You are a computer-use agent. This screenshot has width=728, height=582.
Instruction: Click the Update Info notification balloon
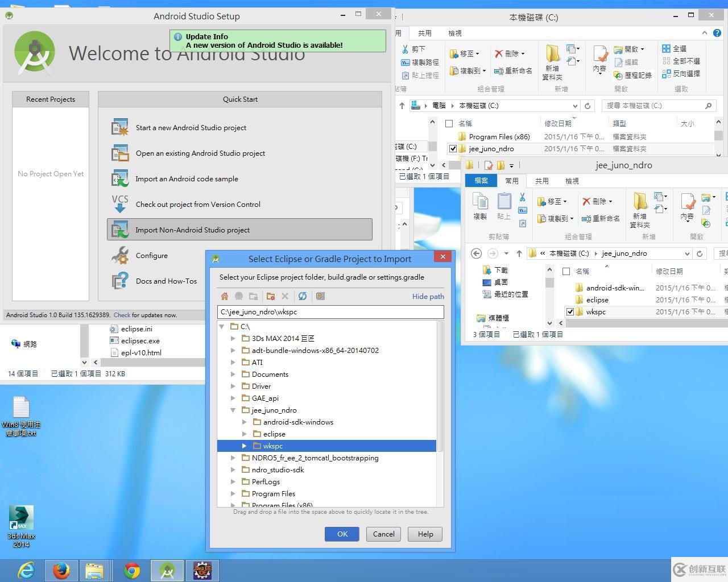pos(278,40)
